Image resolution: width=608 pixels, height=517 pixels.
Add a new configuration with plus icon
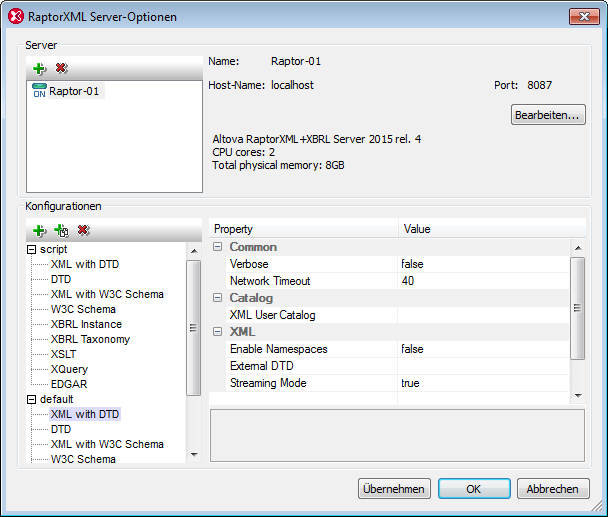tap(40, 230)
